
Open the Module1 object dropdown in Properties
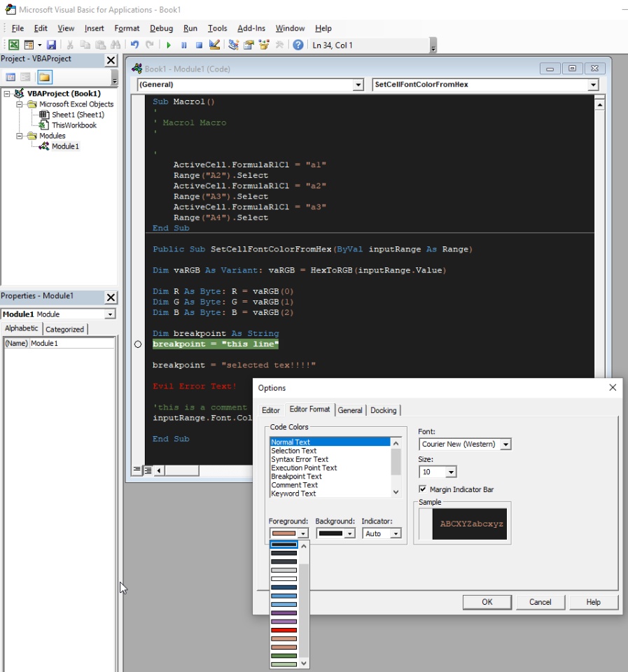pyautogui.click(x=110, y=314)
